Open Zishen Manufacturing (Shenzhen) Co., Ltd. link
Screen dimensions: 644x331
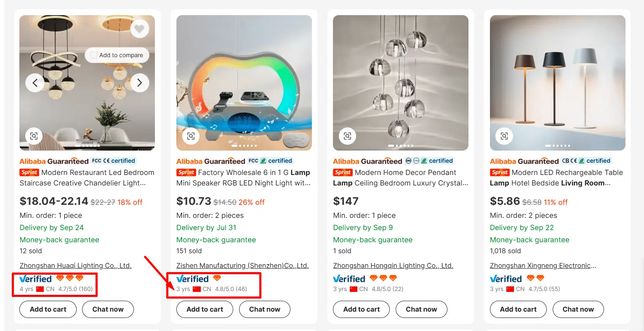pyautogui.click(x=242, y=265)
